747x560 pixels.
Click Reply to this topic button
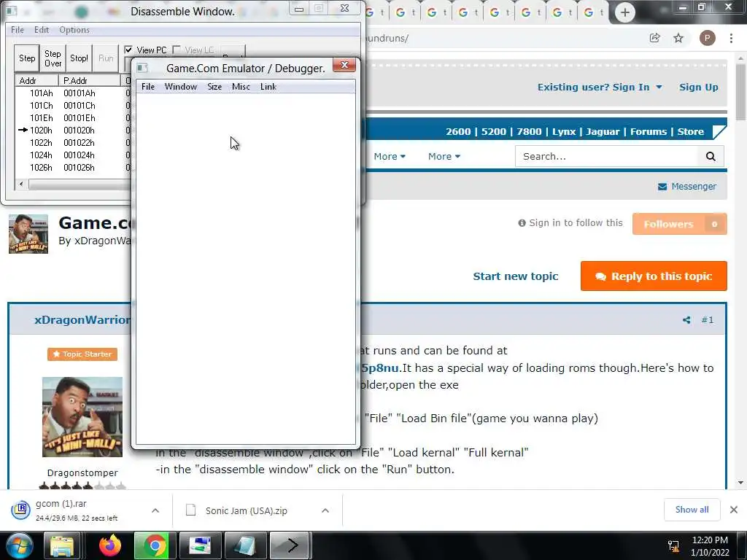coord(654,276)
